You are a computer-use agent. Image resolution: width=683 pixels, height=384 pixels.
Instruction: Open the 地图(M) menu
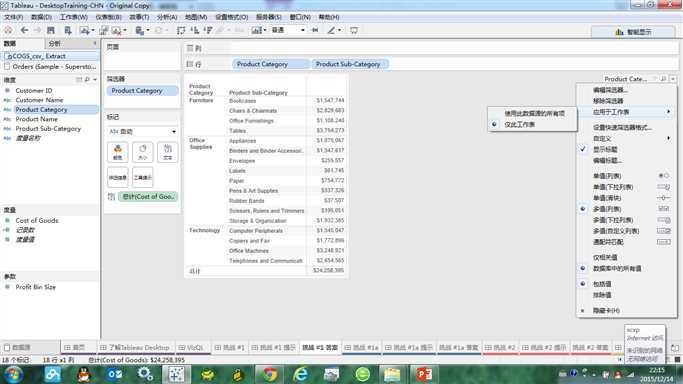tap(196, 17)
